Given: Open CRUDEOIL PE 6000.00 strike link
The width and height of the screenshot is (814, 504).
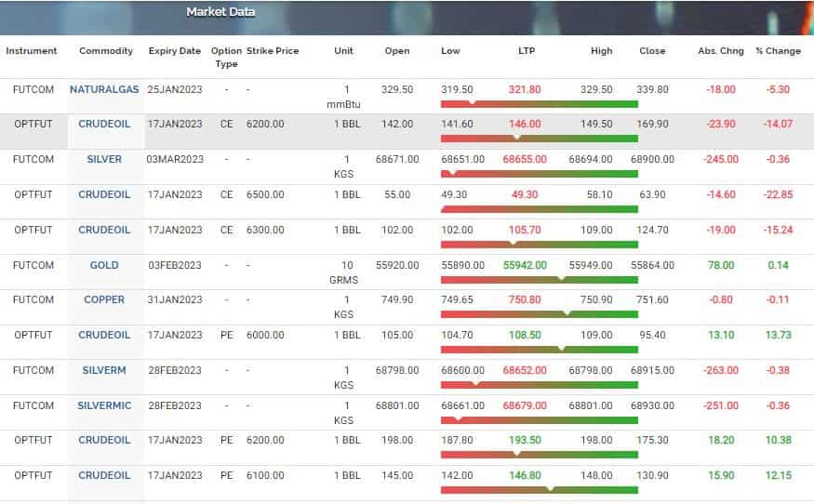Looking at the screenshot, I should click(x=104, y=335).
